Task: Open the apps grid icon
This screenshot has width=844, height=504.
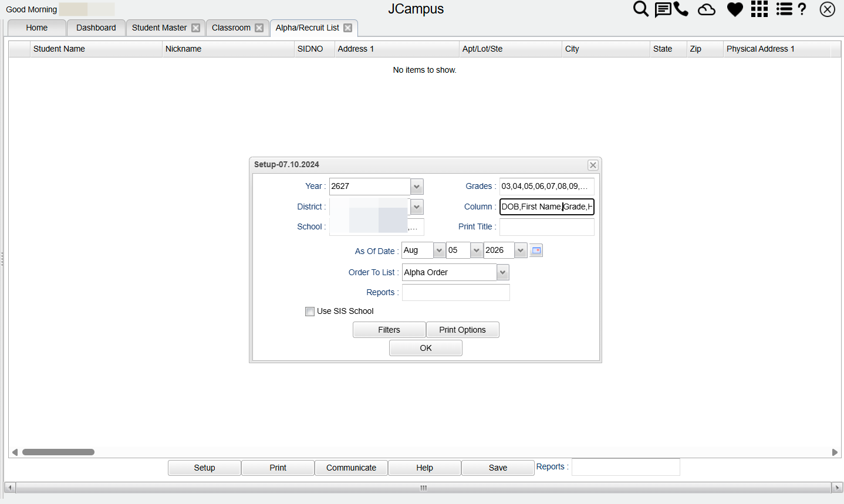Action: click(x=759, y=9)
